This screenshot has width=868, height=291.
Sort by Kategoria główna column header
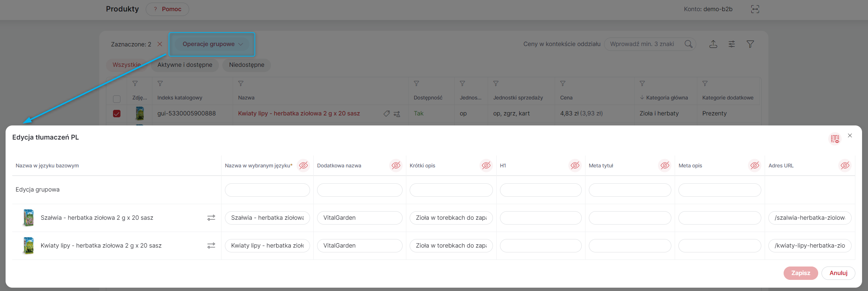coord(664,98)
